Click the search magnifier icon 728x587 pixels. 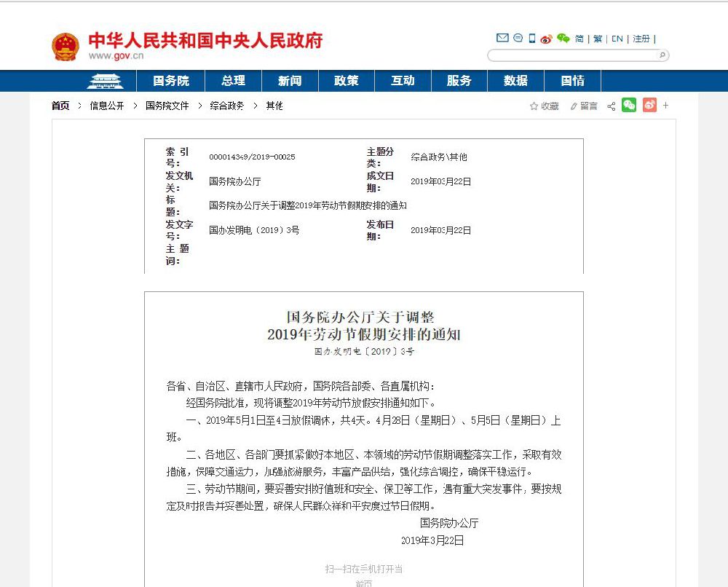pos(662,55)
